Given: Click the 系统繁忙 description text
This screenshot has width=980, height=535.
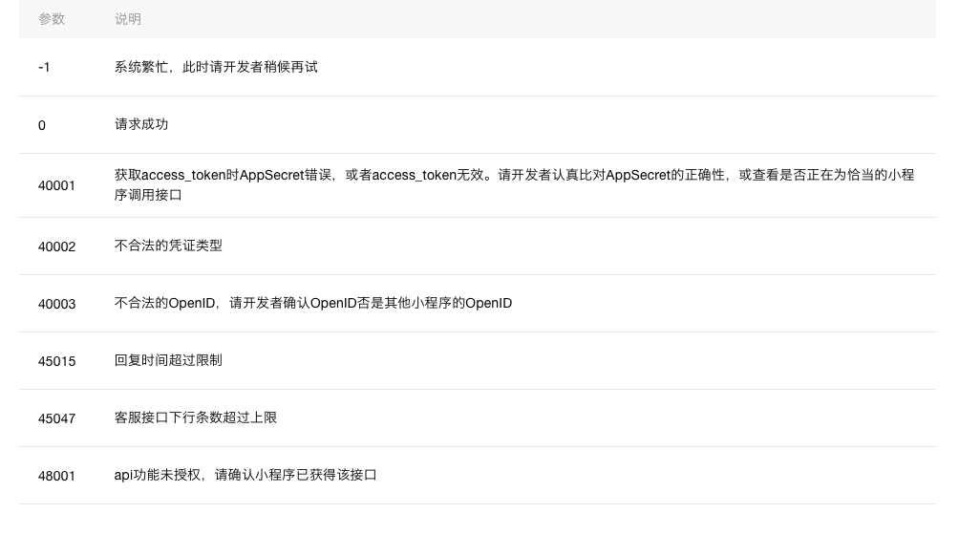Looking at the screenshot, I should click(x=216, y=67).
